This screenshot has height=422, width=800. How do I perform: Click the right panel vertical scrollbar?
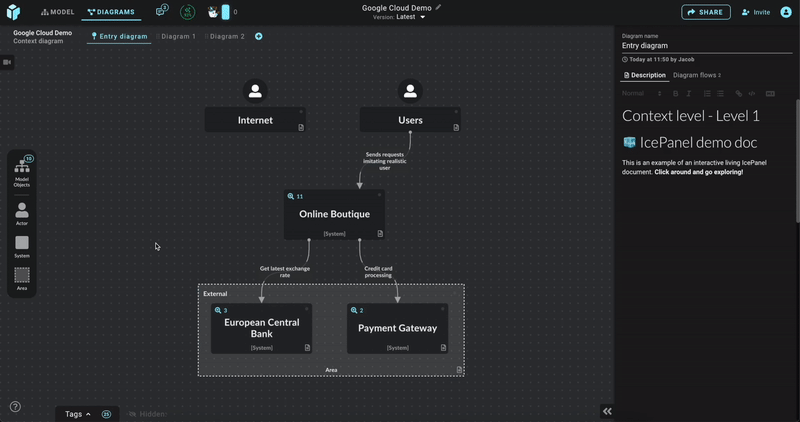797,161
